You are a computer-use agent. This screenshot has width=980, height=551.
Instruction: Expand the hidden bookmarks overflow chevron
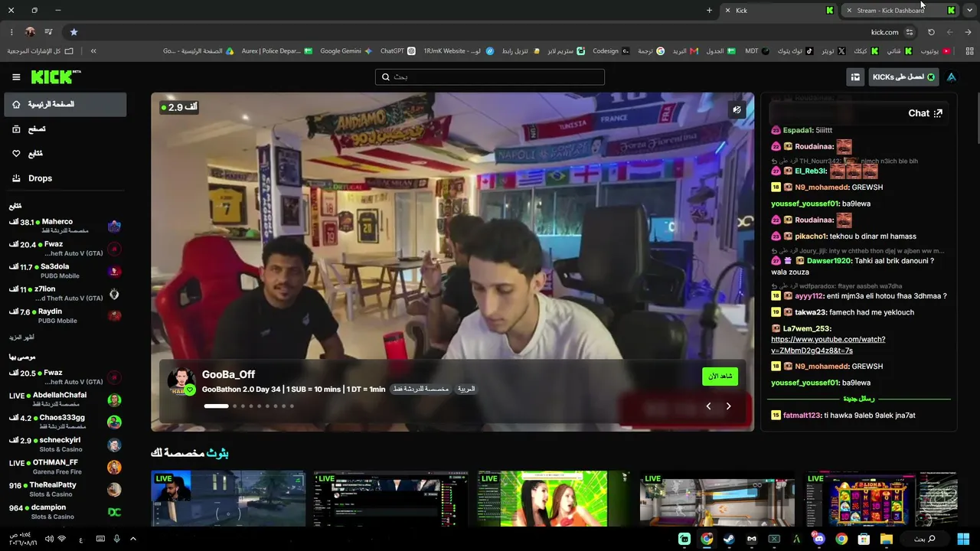pyautogui.click(x=93, y=51)
